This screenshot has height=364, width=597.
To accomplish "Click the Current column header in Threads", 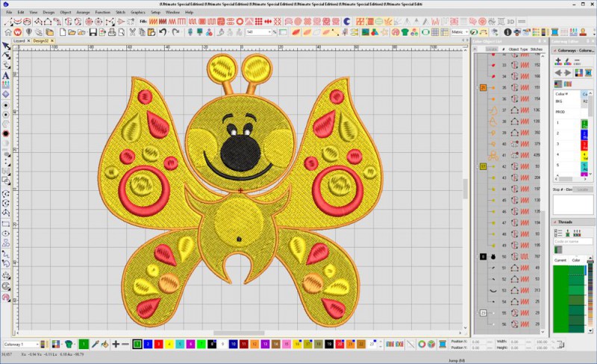I will tap(560, 260).
